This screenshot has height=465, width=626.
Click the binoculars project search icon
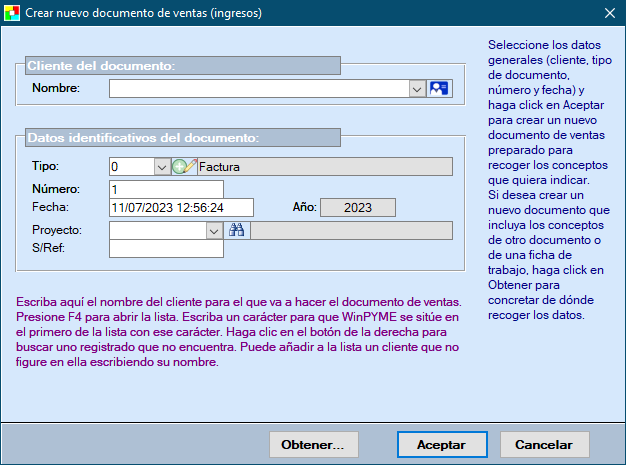(x=237, y=230)
